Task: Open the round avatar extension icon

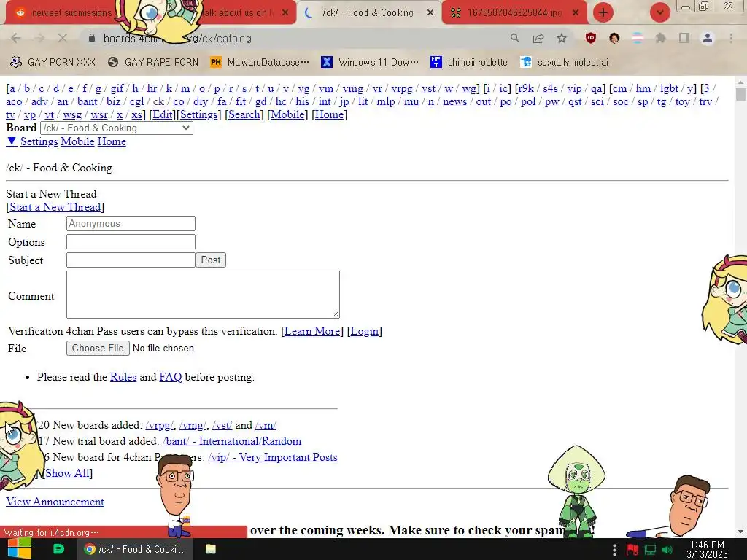Action: click(x=614, y=38)
